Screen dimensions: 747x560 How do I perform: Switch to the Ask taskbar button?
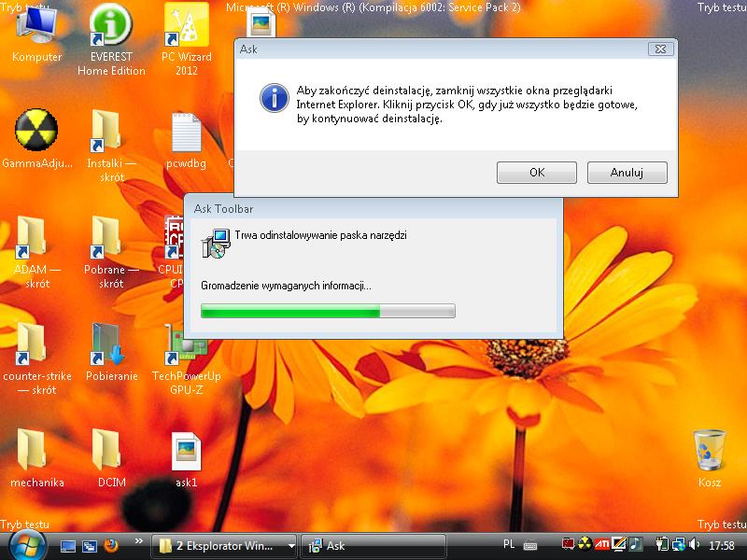tap(373, 546)
